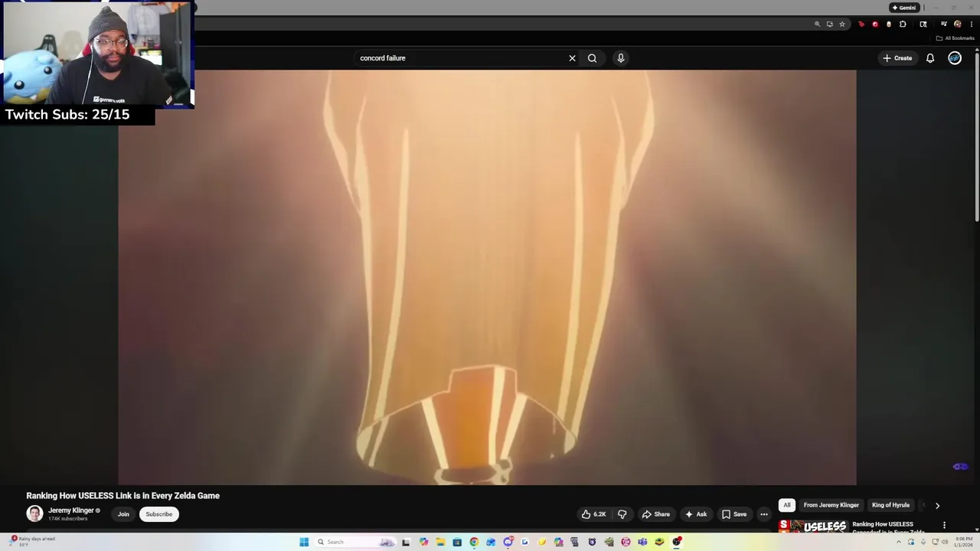The image size is (980, 551).
Task: Click the media controls music icon in Chrome
Action: tap(943, 24)
